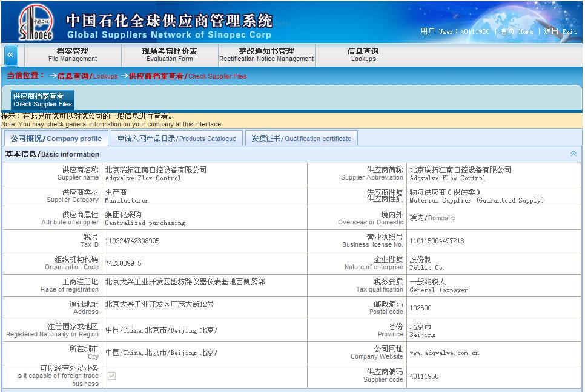Click the Basic information section heading
The image size is (585, 392).
tap(52, 154)
